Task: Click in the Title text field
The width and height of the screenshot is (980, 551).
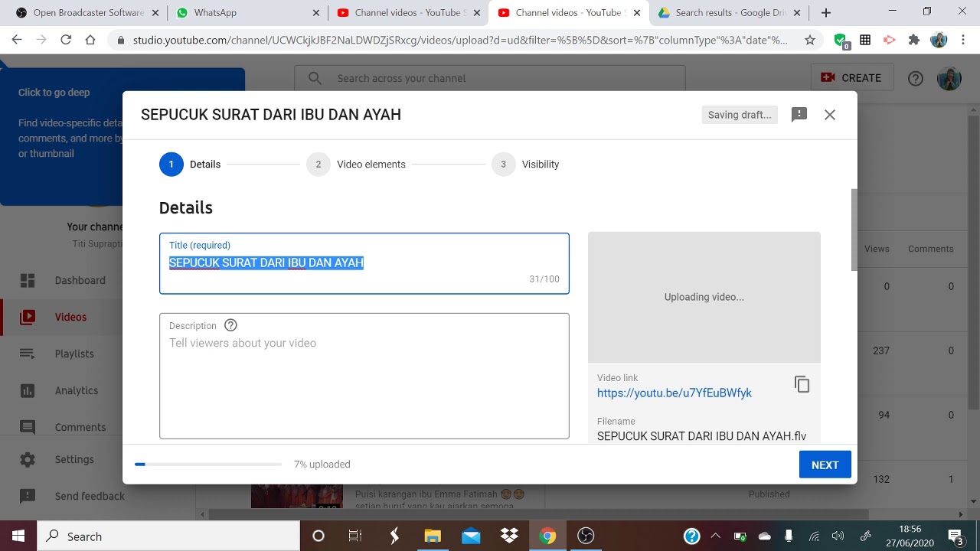Action: tap(364, 263)
